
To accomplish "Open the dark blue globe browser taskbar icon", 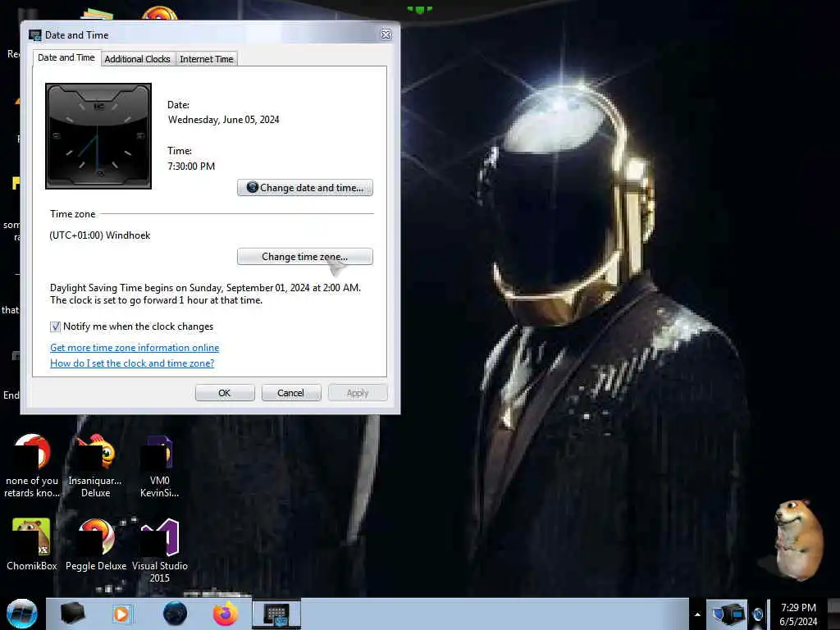I will [175, 614].
